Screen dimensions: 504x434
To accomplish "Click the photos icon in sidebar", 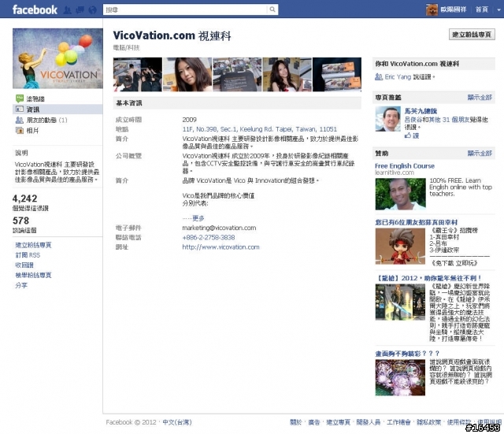I will (x=19, y=131).
